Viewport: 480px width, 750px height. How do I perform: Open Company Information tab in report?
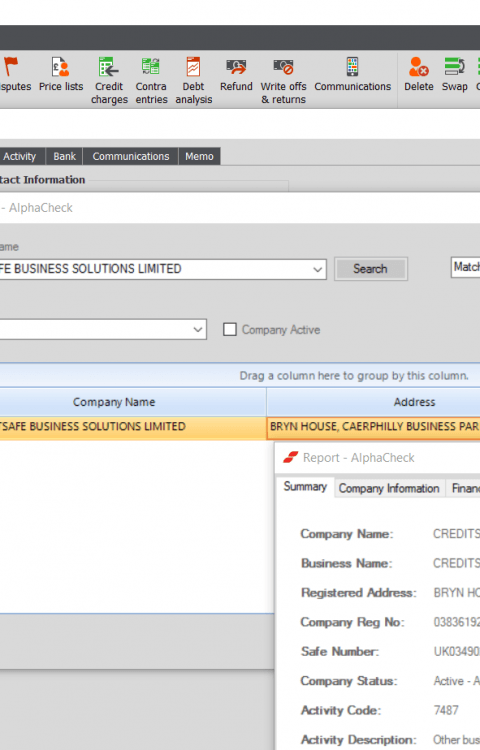click(x=389, y=488)
